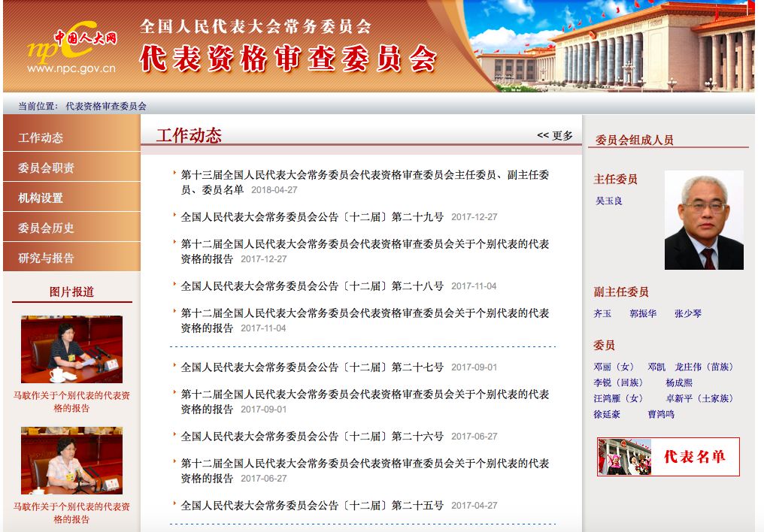Open the 第二十五号 announcement link
The height and width of the screenshot is (532, 764).
pos(312,505)
